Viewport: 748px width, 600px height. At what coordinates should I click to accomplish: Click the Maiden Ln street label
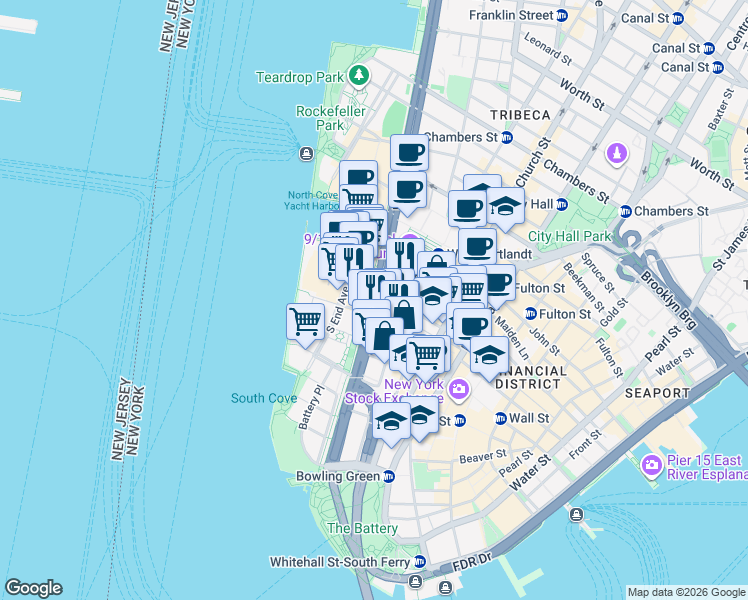tap(511, 338)
